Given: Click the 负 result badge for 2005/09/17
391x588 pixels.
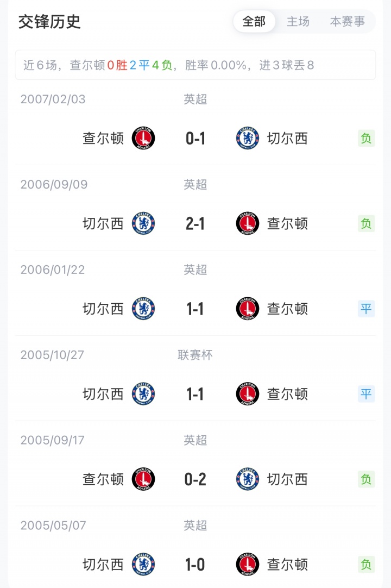Looking at the screenshot, I should [x=367, y=479].
